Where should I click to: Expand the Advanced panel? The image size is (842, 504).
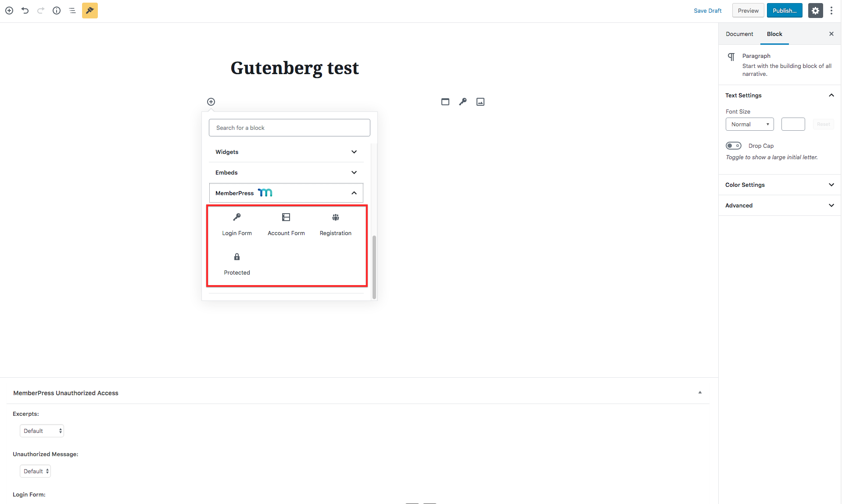click(x=780, y=205)
